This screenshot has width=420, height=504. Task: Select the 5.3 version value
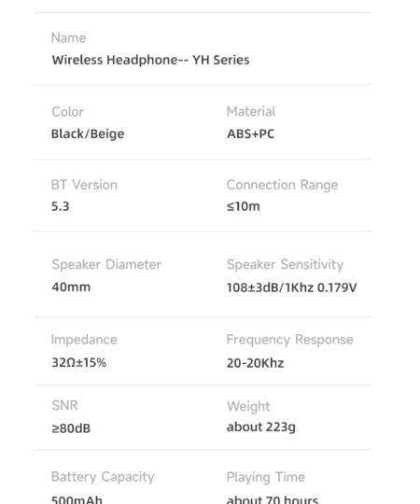tap(61, 206)
